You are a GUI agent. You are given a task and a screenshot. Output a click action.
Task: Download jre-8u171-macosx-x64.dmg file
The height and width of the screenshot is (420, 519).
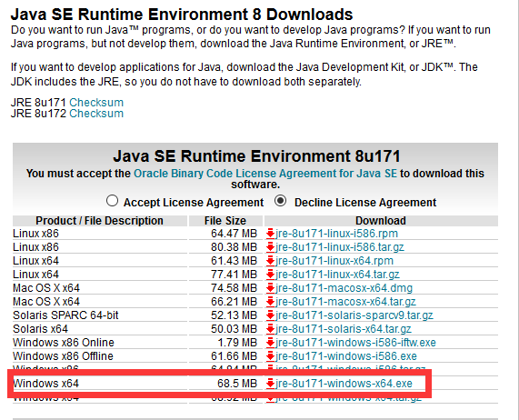click(x=344, y=288)
